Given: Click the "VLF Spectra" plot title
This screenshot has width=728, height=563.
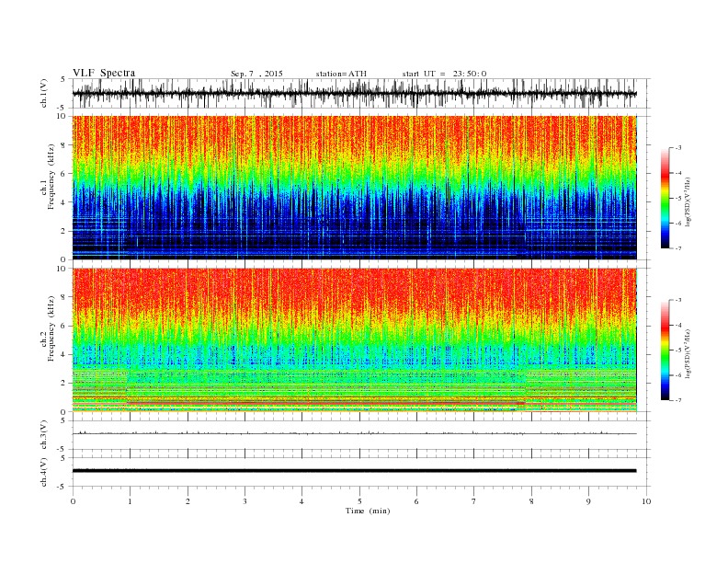Looking at the screenshot, I should pyautogui.click(x=104, y=73).
